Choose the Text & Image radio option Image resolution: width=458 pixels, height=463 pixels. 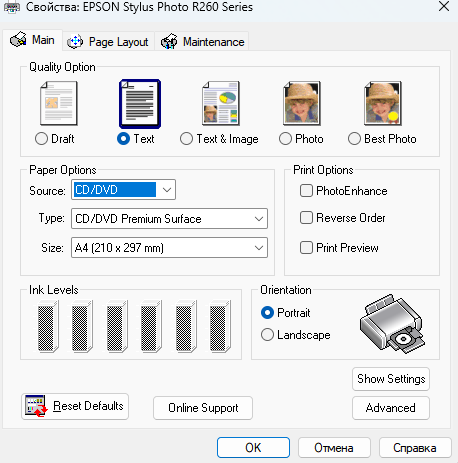(186, 139)
